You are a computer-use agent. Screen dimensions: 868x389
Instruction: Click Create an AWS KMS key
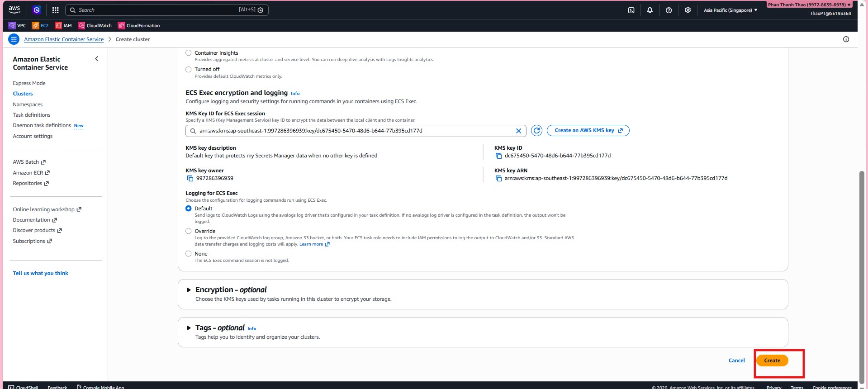pyautogui.click(x=588, y=130)
